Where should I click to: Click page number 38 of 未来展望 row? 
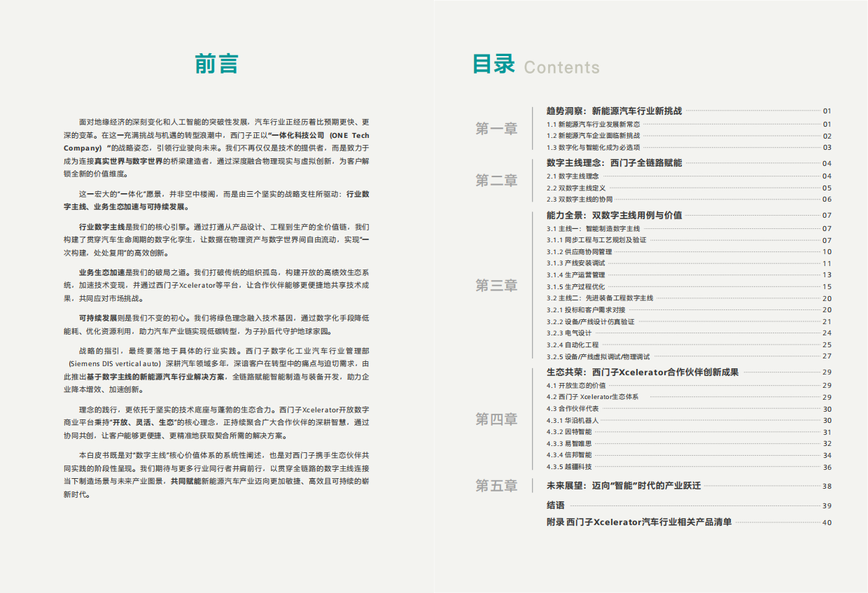click(827, 486)
